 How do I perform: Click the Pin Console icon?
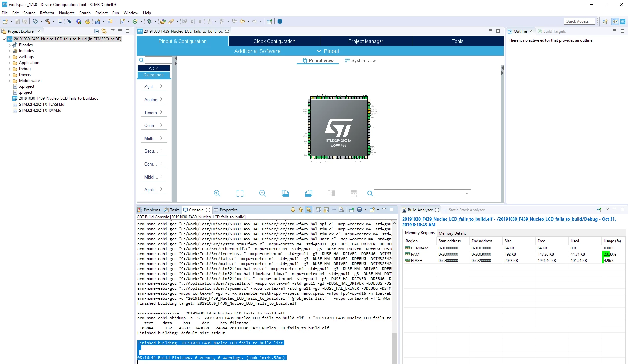pos(352,210)
